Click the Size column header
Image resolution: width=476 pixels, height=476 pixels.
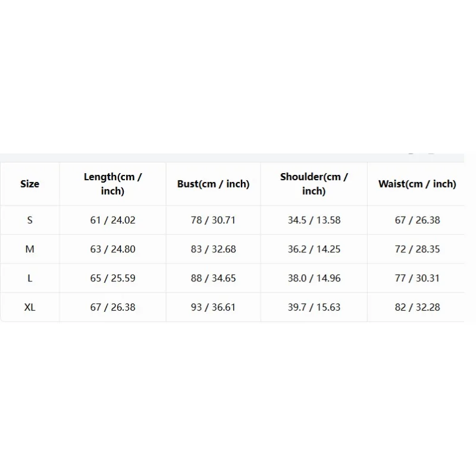pos(30,184)
